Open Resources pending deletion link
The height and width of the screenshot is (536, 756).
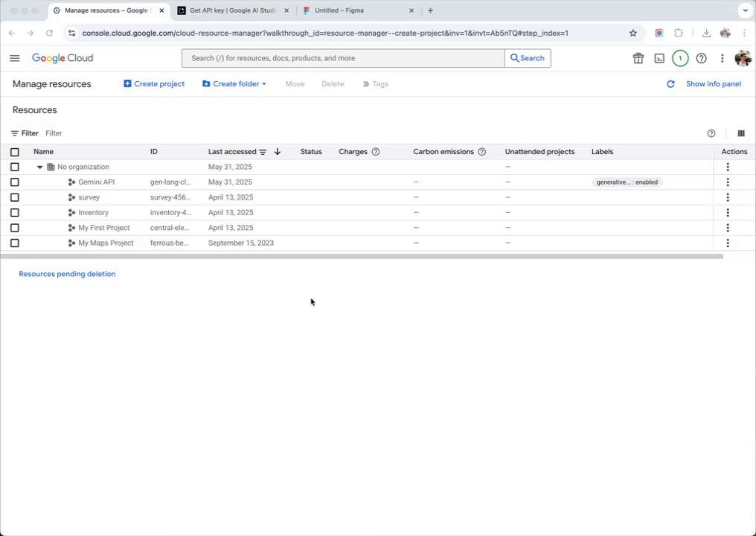coord(67,274)
